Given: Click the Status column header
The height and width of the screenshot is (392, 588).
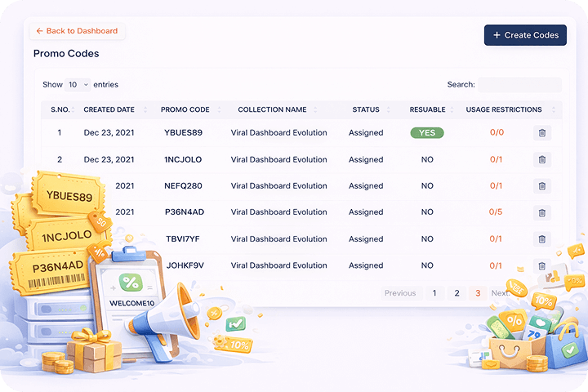Looking at the screenshot, I should 366,109.
